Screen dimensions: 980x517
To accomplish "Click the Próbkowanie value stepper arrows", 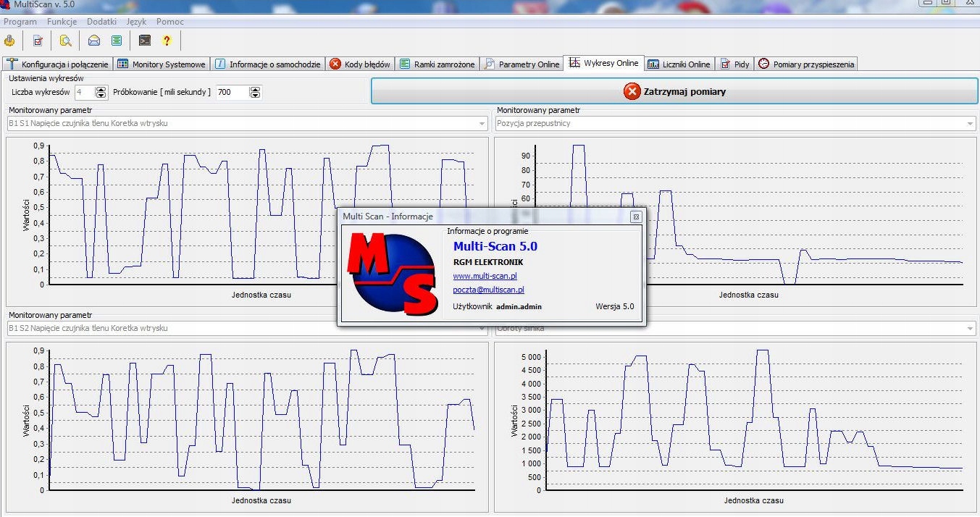I will pyautogui.click(x=255, y=92).
